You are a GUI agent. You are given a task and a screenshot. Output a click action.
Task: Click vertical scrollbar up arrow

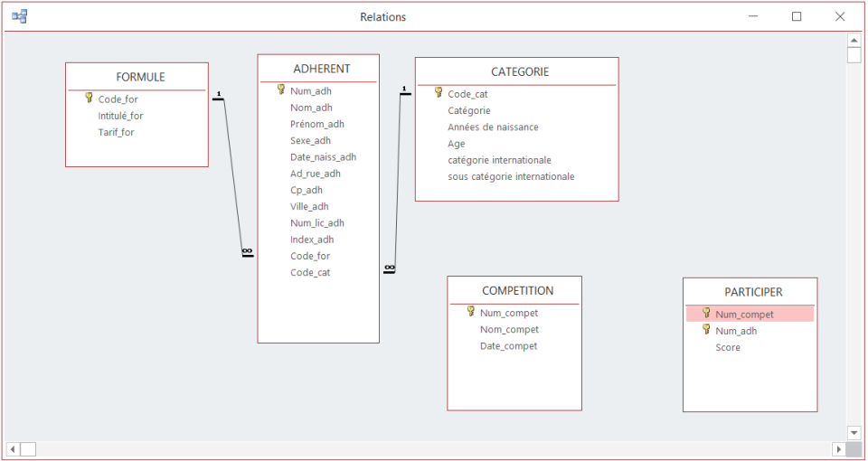(x=854, y=40)
